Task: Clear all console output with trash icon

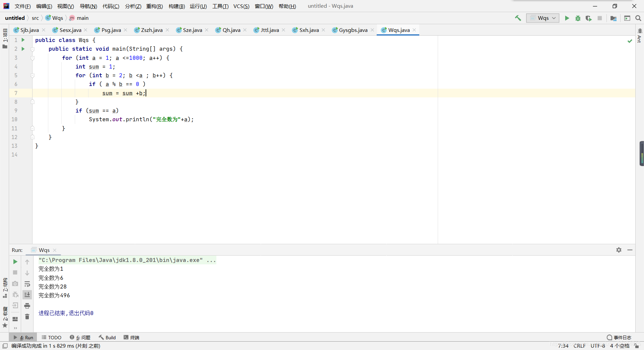Action: (27, 317)
